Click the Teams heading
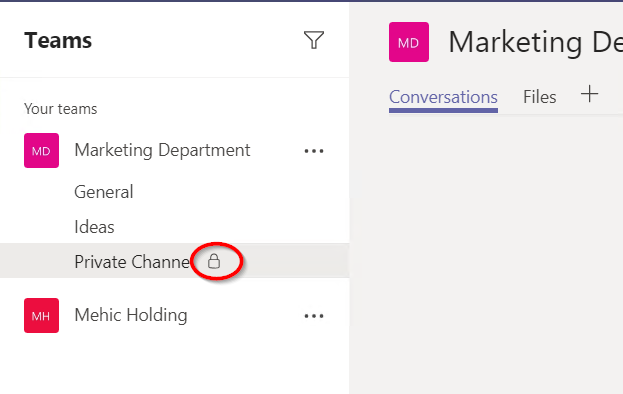The height and width of the screenshot is (394, 623). (58, 41)
